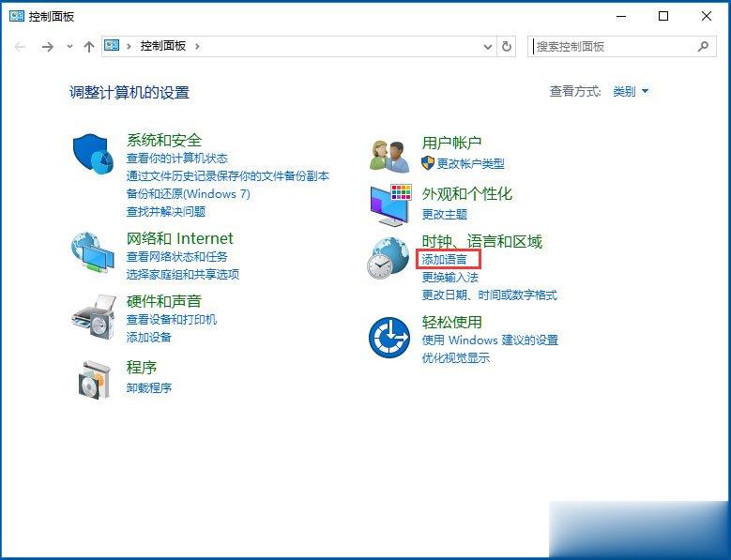Open the 轻松使用 heading
Viewport: 731px width, 560px height.
(451, 322)
